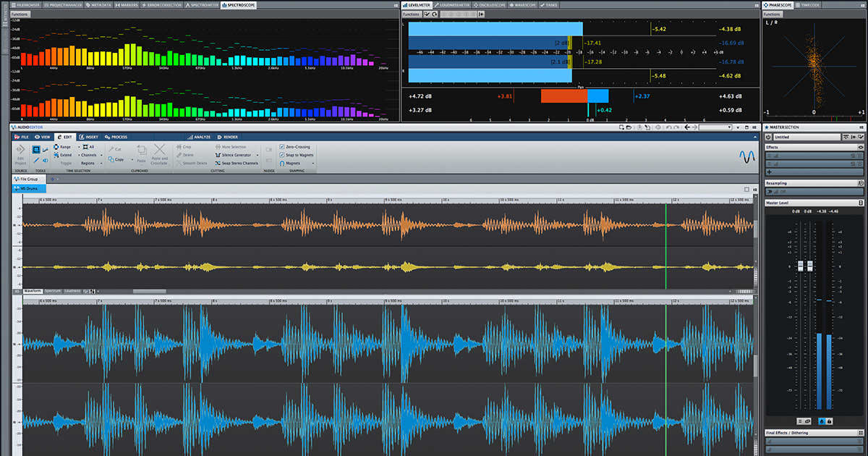Open the Insert ribbon tab

coord(89,136)
